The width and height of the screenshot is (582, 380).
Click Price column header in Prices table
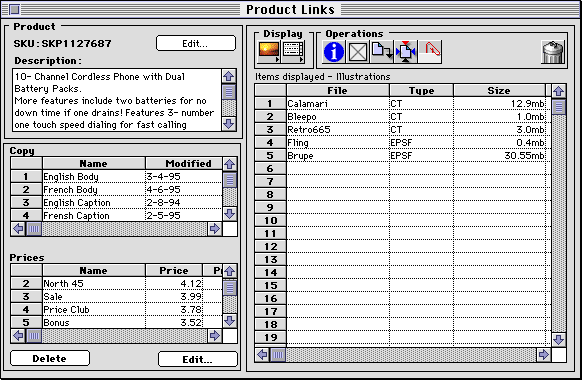[174, 271]
